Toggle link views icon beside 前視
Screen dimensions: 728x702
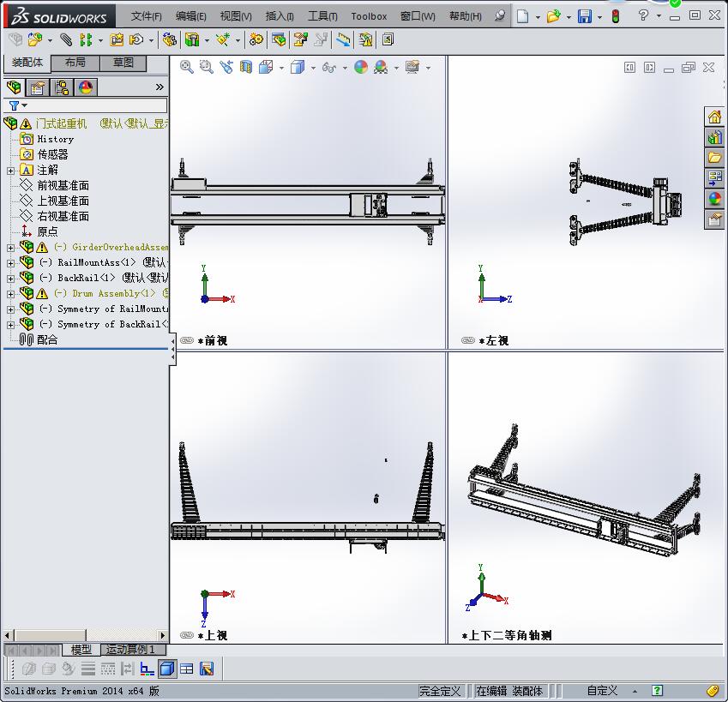[x=187, y=340]
